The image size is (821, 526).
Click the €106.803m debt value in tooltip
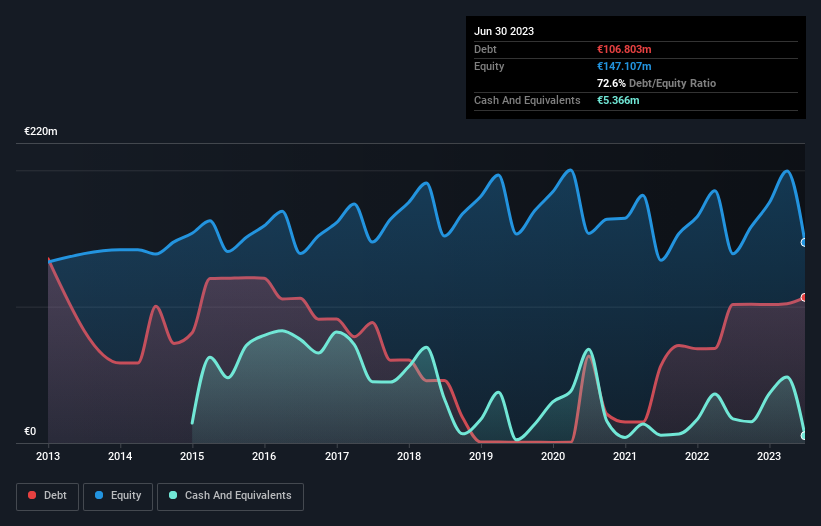coord(624,49)
